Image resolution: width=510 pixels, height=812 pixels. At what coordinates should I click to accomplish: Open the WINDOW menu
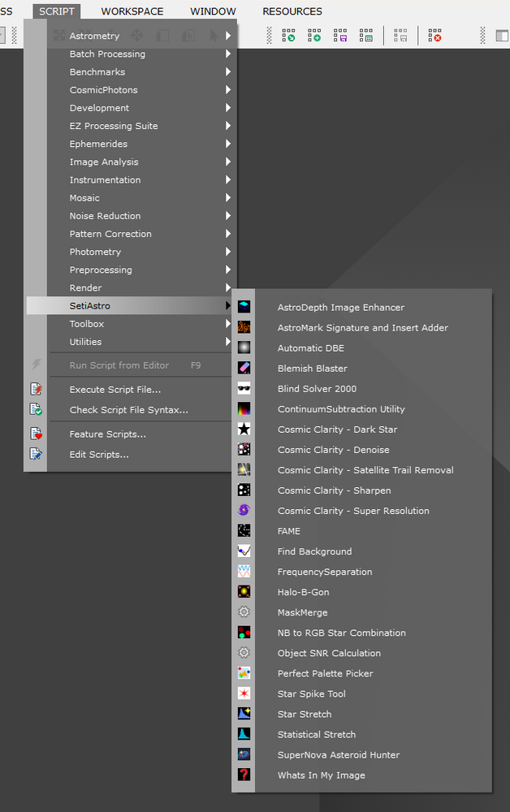pyautogui.click(x=213, y=11)
